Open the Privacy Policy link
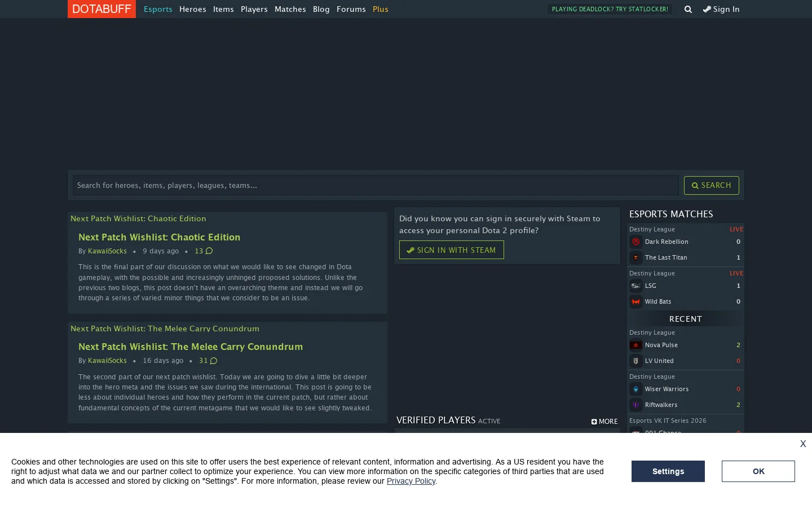 point(411,481)
